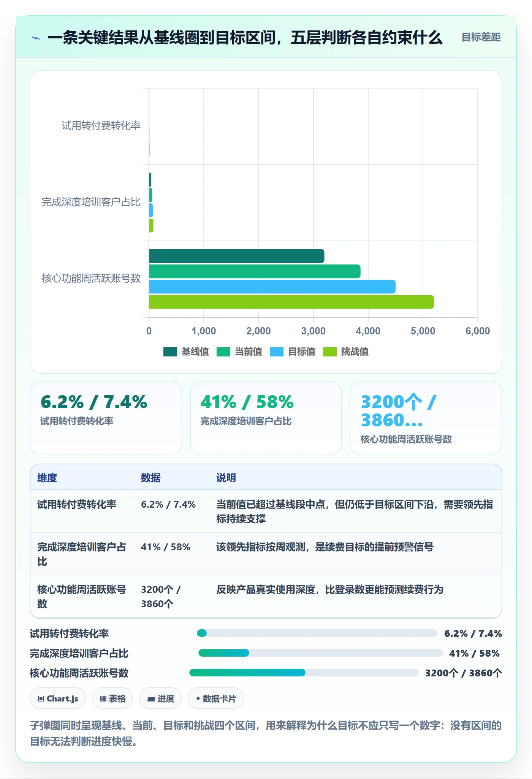Screen dimensions: 532x779
Task: Click the 核心功能周活跃账号数 current-value bar
Action: [255, 271]
